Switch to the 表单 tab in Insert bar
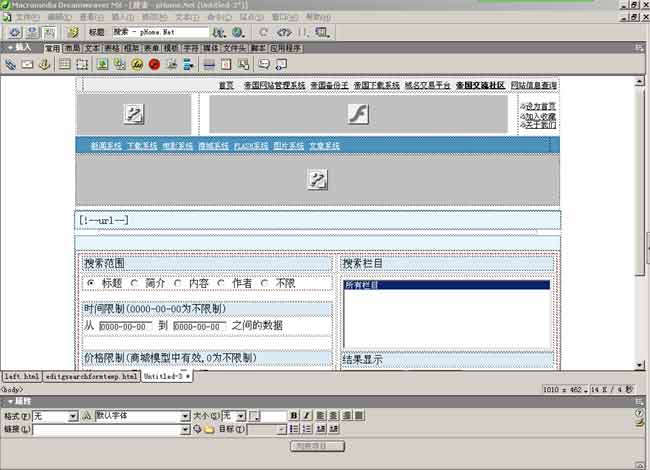The image size is (650, 470). coord(151,47)
